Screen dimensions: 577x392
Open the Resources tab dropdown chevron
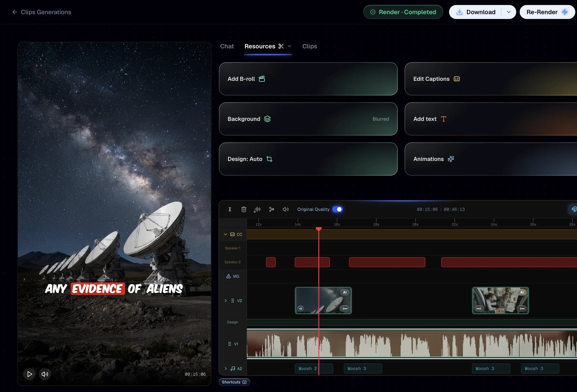289,46
